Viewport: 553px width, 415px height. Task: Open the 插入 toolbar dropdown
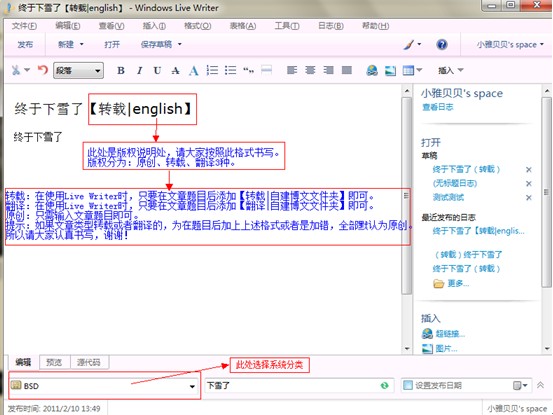pos(450,71)
